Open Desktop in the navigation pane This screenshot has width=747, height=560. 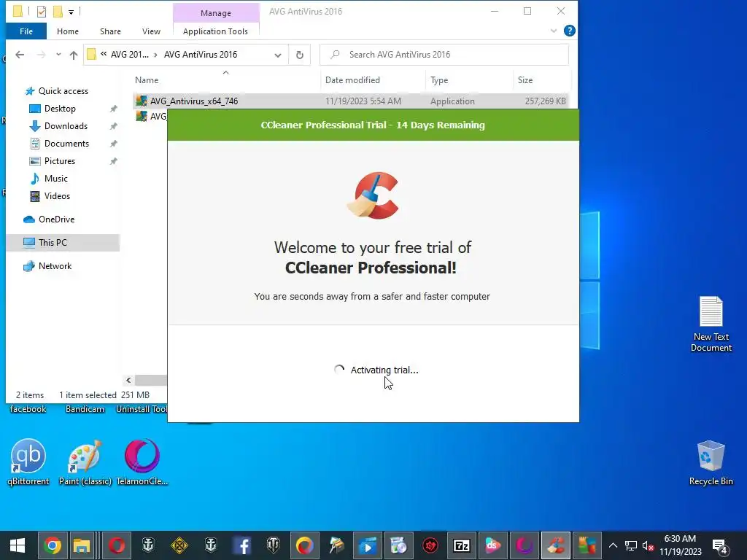click(x=60, y=109)
